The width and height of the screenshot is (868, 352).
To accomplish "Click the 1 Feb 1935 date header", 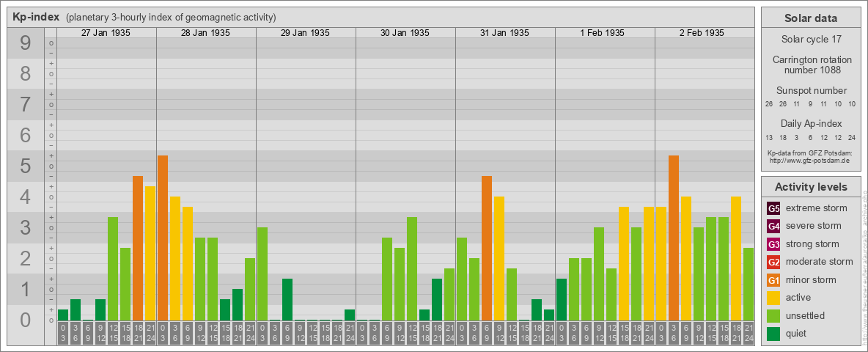I will point(604,33).
